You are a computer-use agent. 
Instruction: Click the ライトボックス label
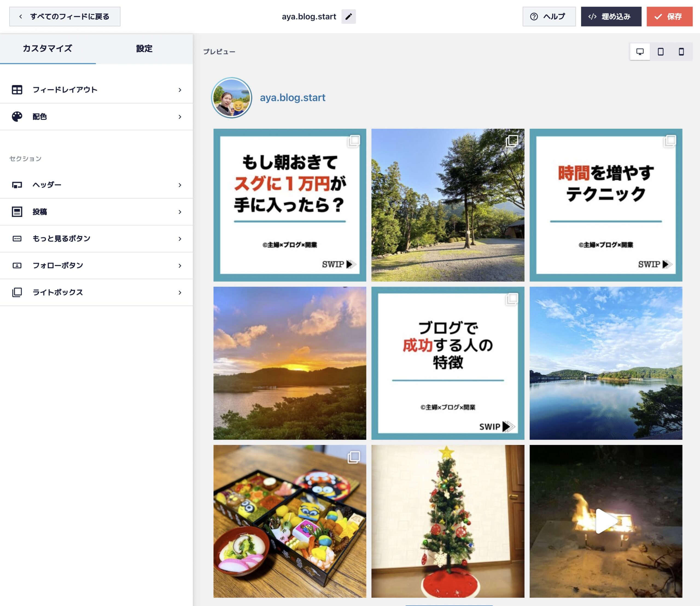coord(58,293)
